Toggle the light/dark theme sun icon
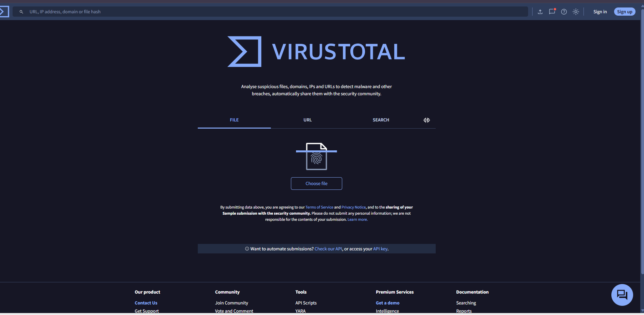The width and height of the screenshot is (644, 315). [x=576, y=12]
